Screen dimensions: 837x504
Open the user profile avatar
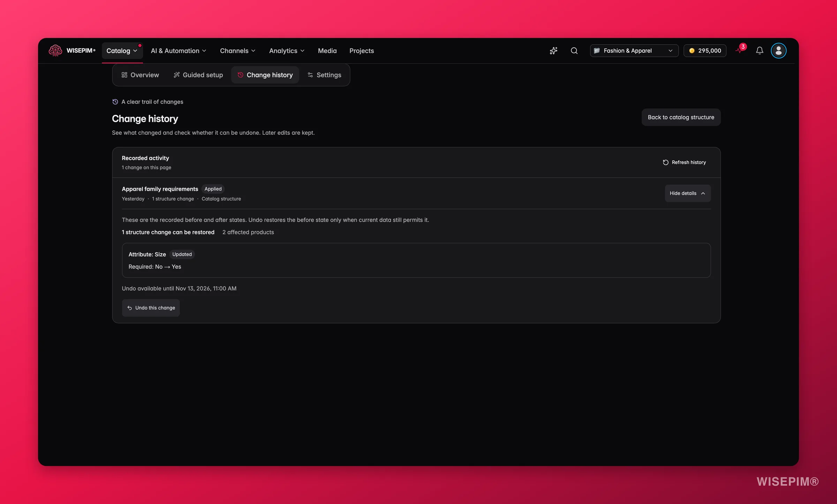tap(778, 51)
